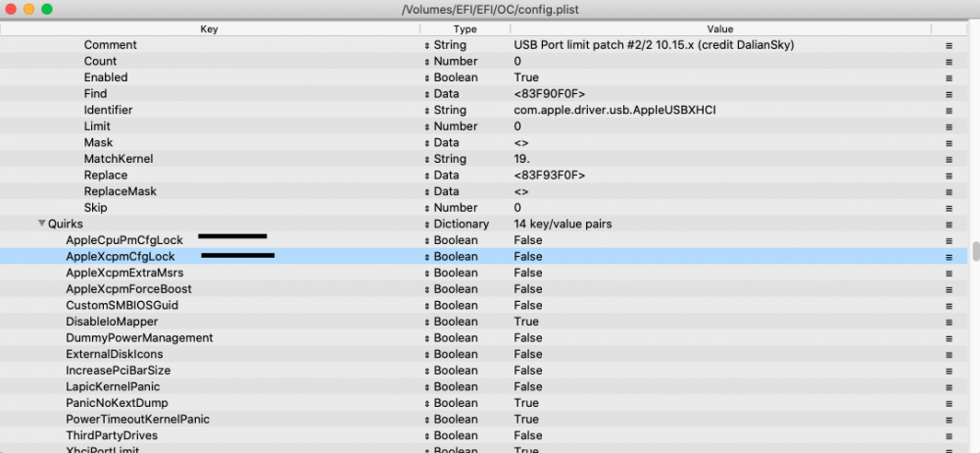Select the CustomSMBIOSGuid key
The height and width of the screenshot is (453, 980).
click(122, 305)
